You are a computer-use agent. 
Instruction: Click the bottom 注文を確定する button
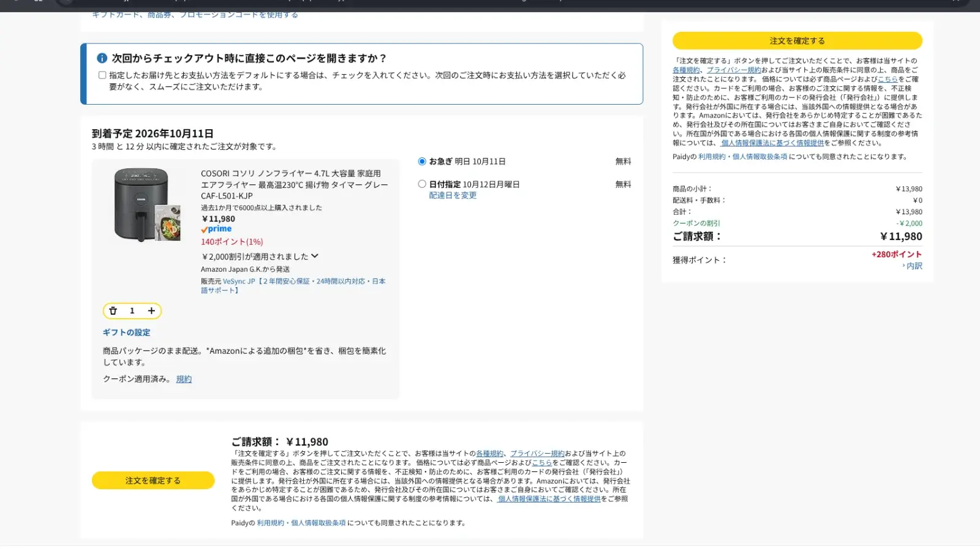tap(153, 481)
